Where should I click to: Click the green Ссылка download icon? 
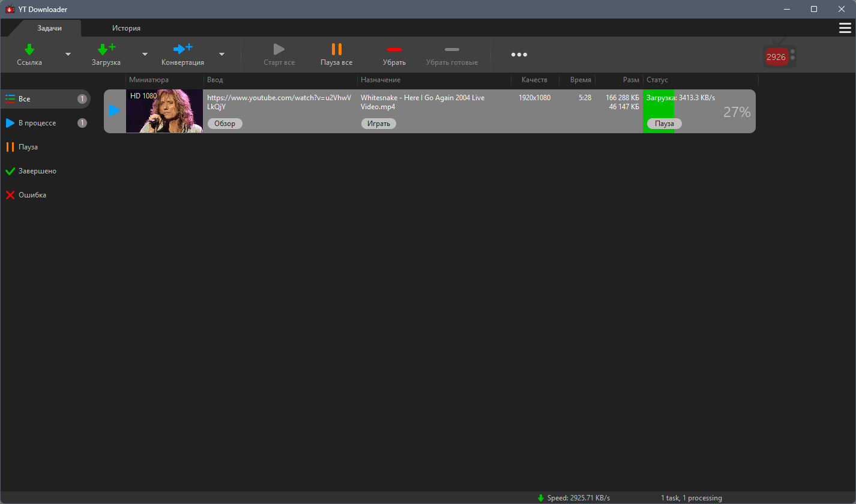pos(29,49)
